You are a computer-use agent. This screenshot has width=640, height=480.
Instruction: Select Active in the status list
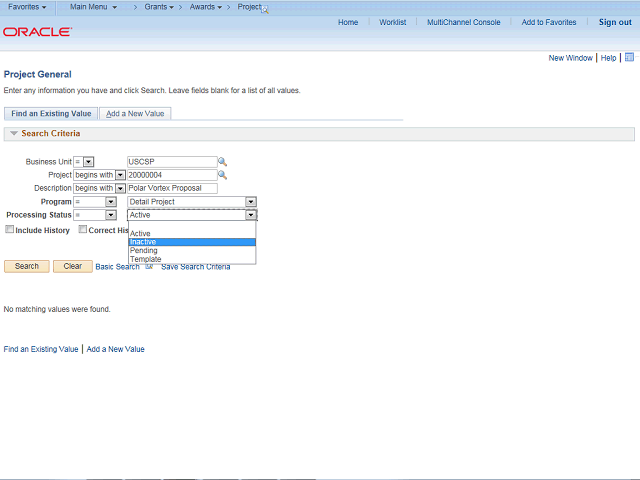[192, 233]
